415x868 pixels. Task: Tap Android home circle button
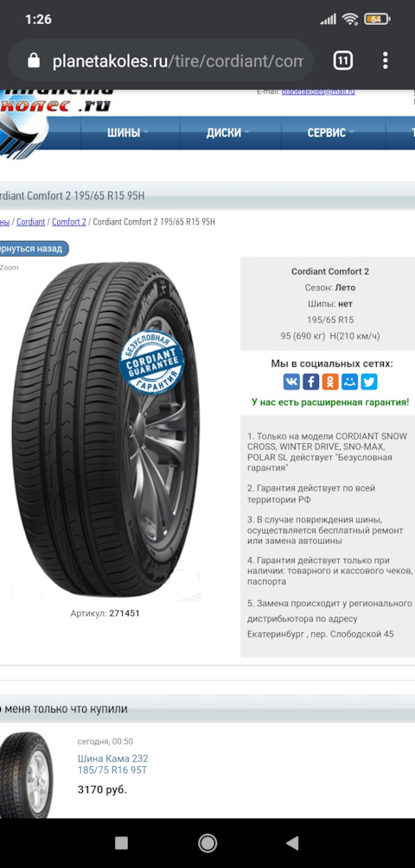207,843
